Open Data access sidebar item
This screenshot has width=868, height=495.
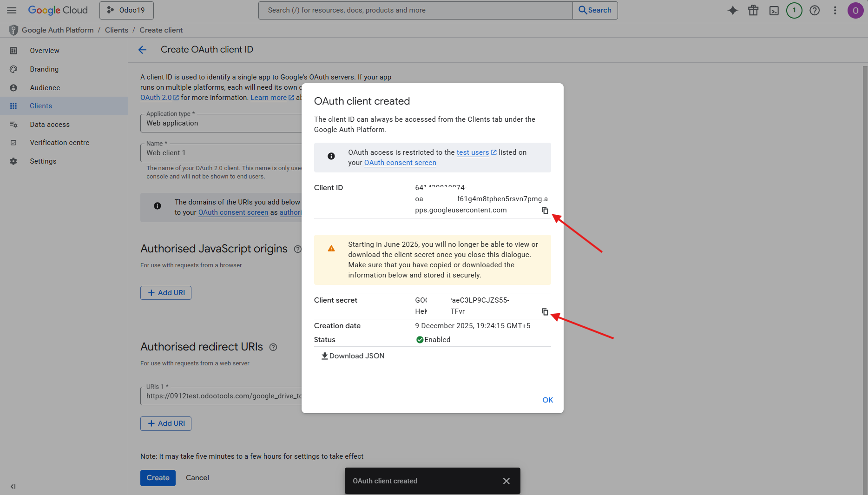tap(50, 125)
